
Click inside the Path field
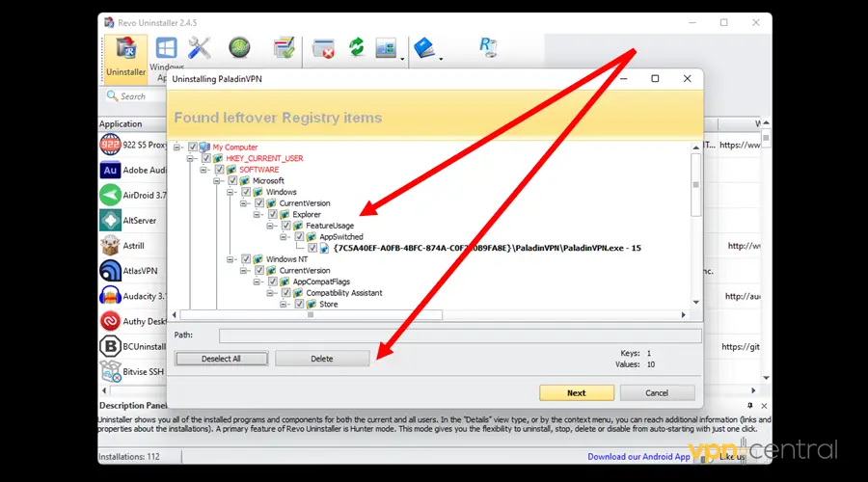(460, 335)
